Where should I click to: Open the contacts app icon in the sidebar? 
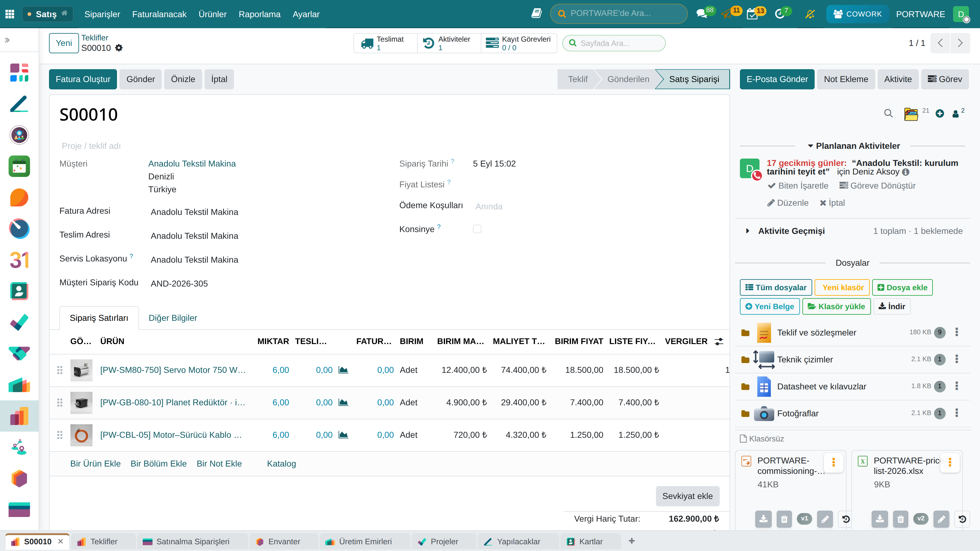(x=19, y=291)
